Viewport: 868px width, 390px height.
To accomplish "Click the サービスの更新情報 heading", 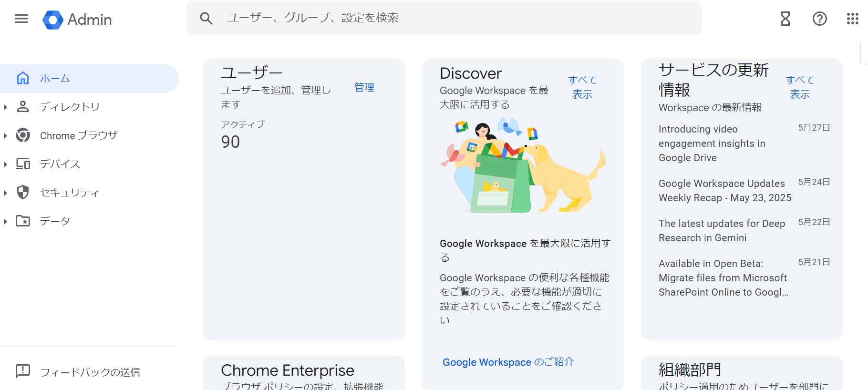I will [713, 80].
